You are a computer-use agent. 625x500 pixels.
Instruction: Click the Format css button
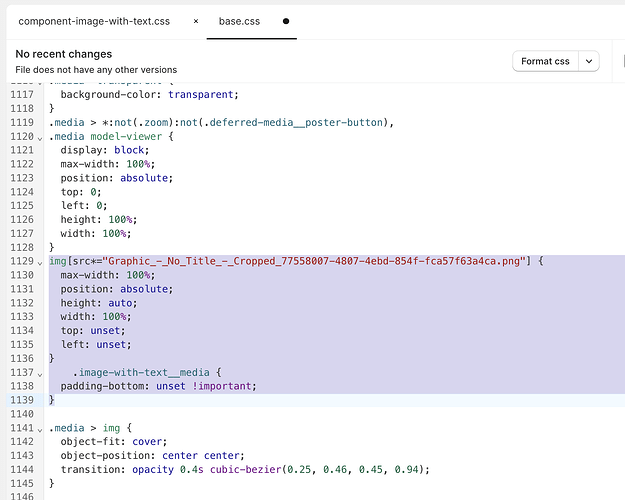pyautogui.click(x=545, y=61)
